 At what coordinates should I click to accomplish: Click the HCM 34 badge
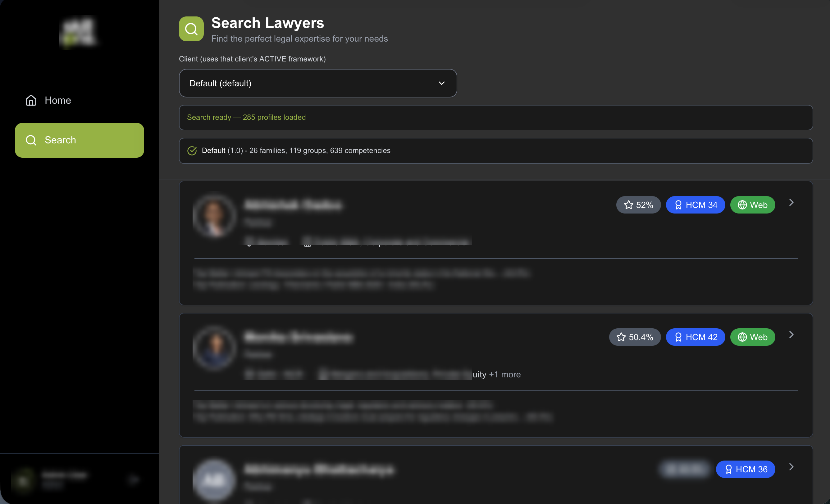click(x=695, y=205)
